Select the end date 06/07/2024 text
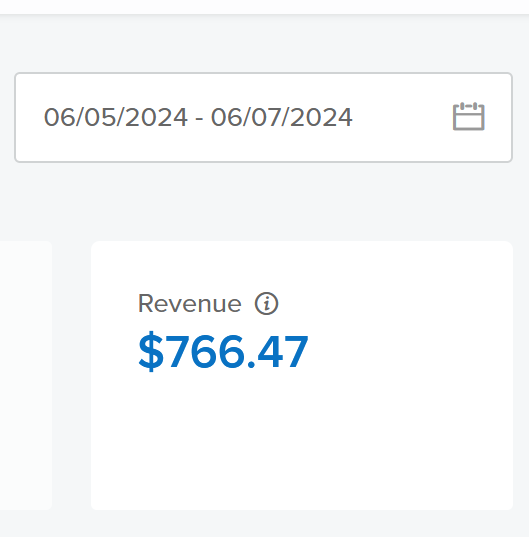This screenshot has height=537, width=529. pyautogui.click(x=281, y=117)
